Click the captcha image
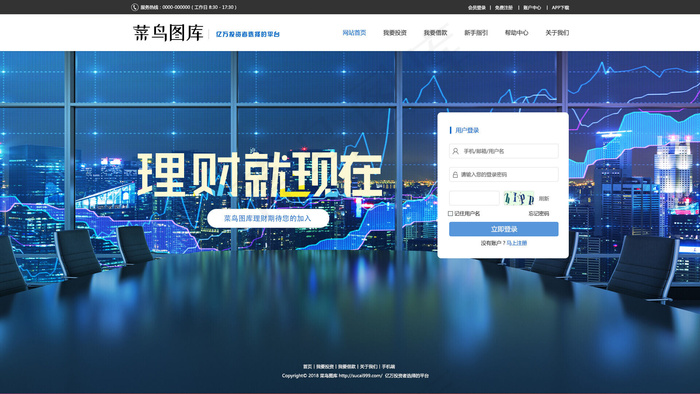The width and height of the screenshot is (700, 394). 519,198
